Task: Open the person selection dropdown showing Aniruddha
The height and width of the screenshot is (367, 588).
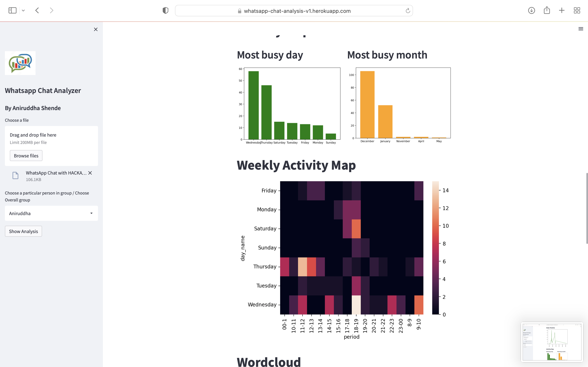Action: coord(51,213)
